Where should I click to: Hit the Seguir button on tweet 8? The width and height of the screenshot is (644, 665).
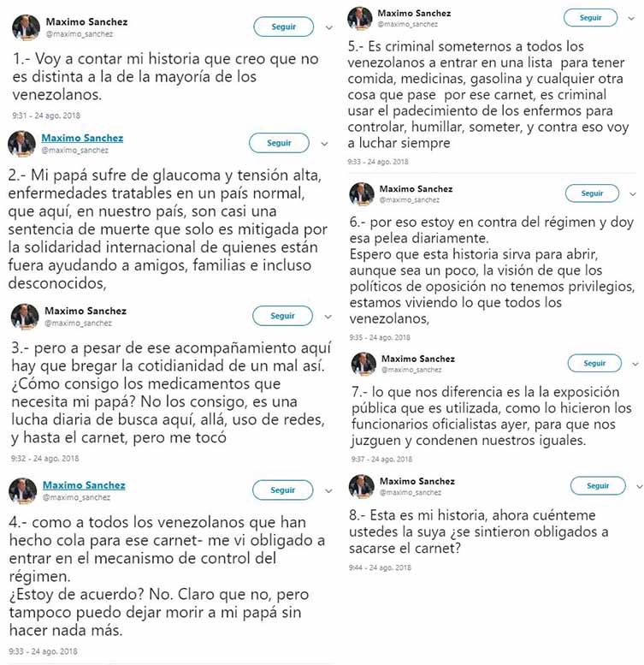[598, 486]
